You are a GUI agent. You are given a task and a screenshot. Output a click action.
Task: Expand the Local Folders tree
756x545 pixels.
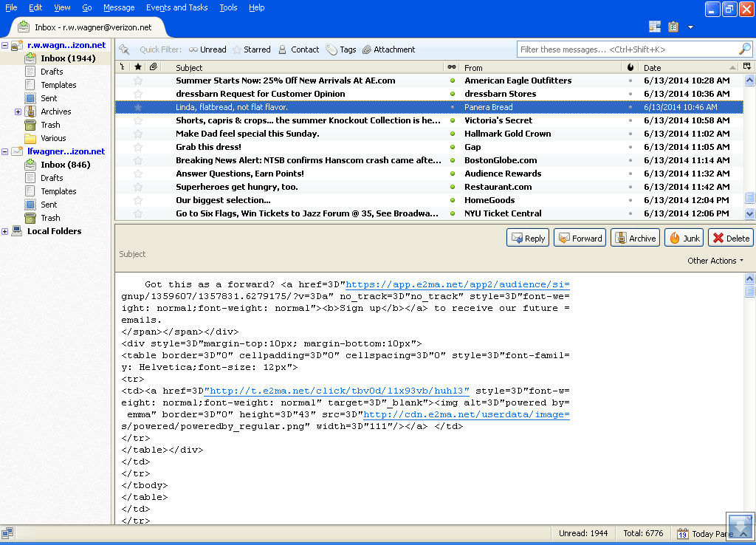pos(5,231)
